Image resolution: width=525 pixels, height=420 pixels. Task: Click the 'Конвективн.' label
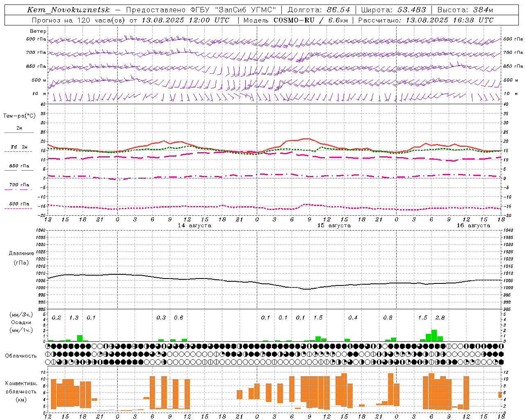tap(21, 383)
